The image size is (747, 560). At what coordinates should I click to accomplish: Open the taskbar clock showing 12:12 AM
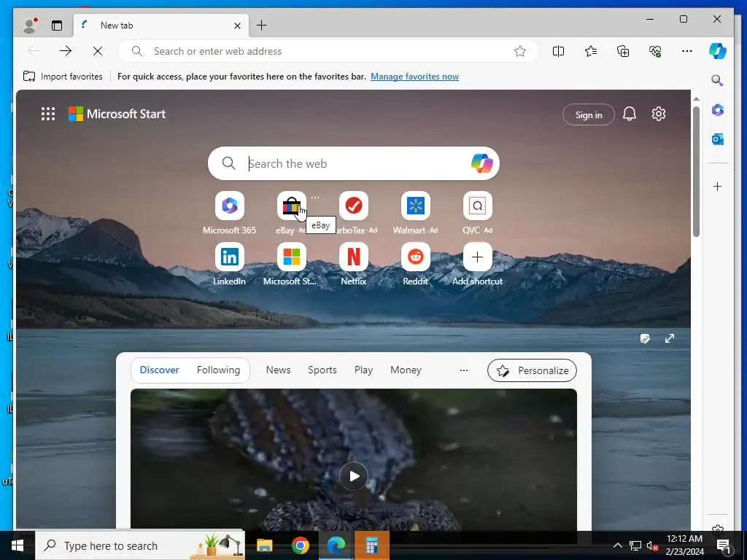(x=684, y=545)
